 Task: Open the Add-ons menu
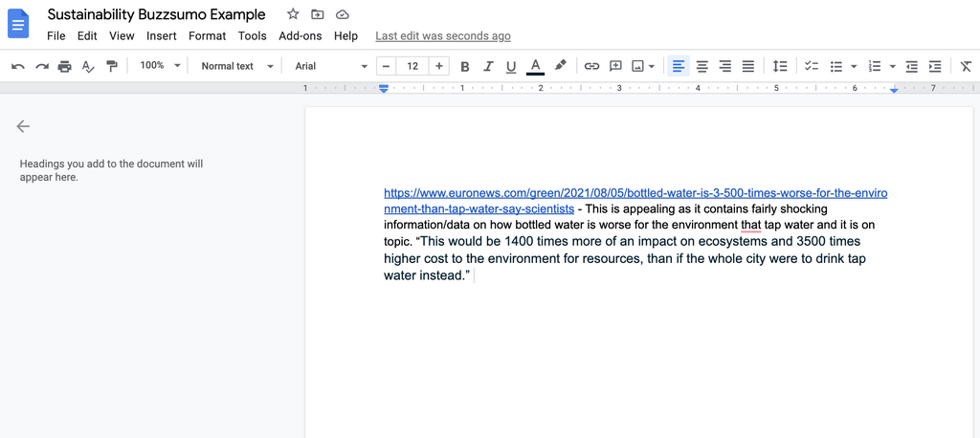tap(300, 36)
